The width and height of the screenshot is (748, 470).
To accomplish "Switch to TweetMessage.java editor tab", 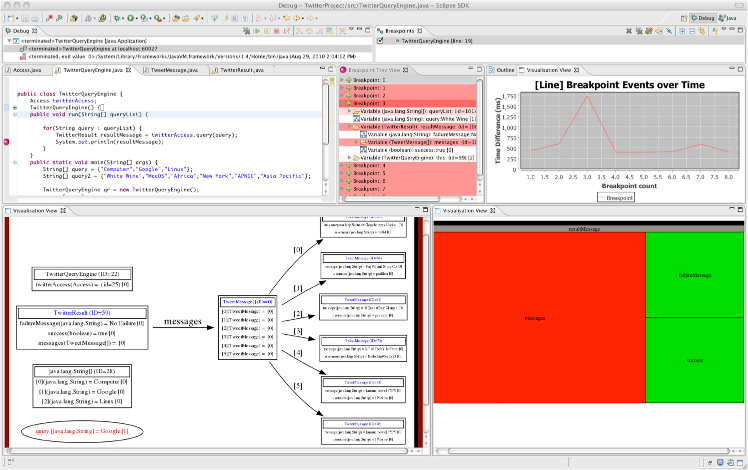I will [x=174, y=70].
